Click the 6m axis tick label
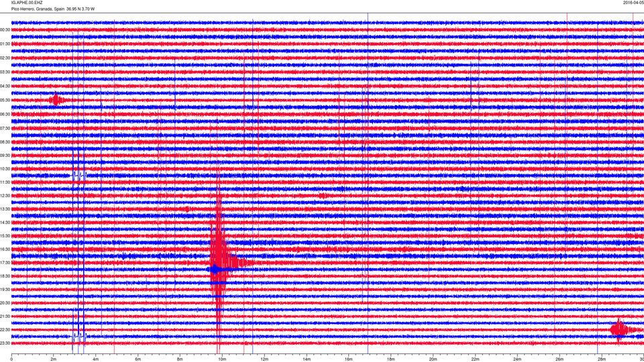Screen dimensions: 644x362 pyautogui.click(x=138, y=359)
